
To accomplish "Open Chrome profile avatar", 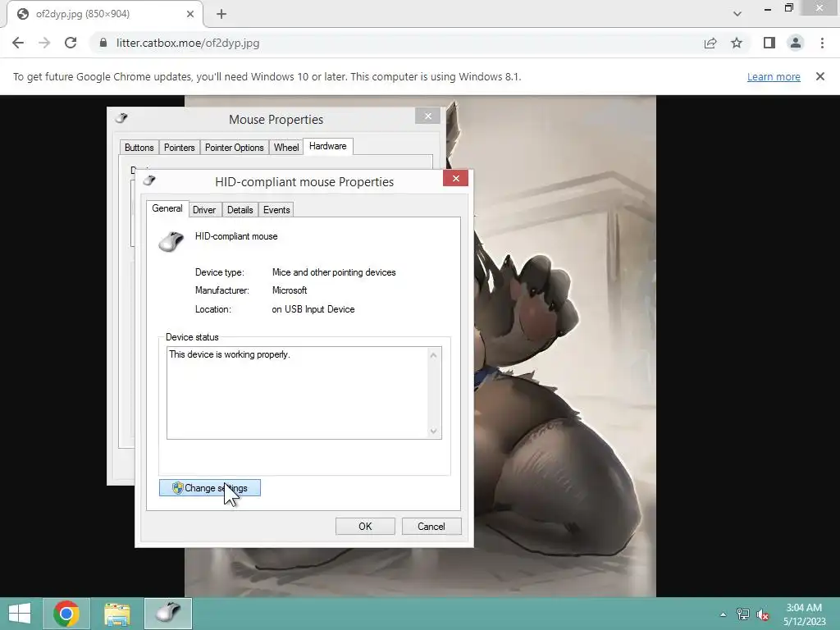I will [796, 43].
